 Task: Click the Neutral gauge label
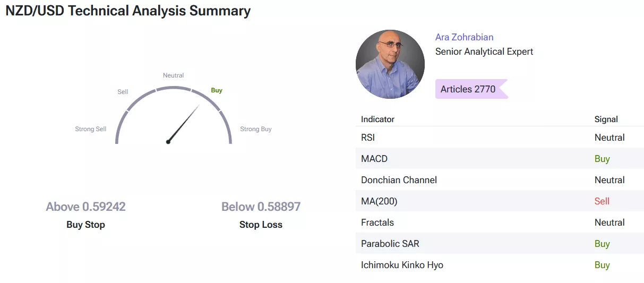pyautogui.click(x=174, y=75)
